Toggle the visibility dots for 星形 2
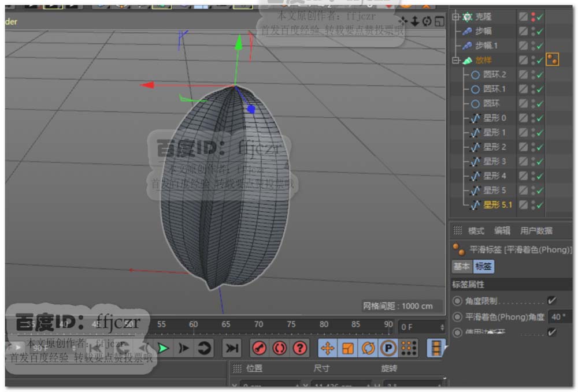 (x=533, y=147)
